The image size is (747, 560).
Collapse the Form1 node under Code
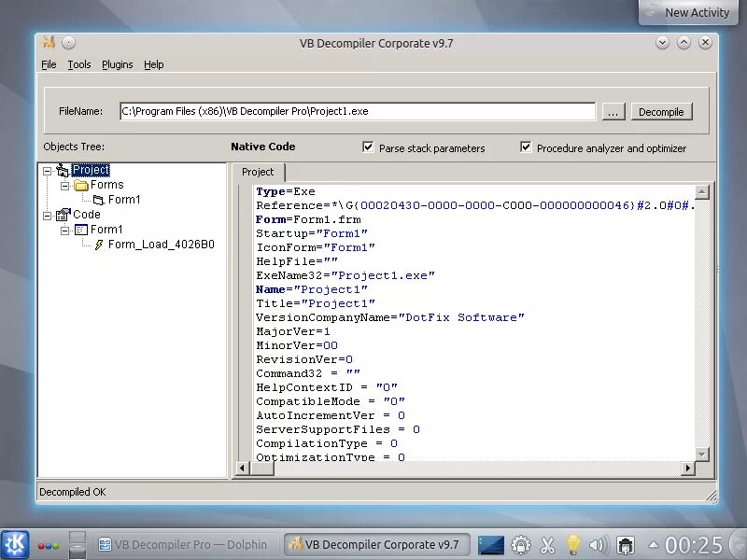(x=64, y=231)
